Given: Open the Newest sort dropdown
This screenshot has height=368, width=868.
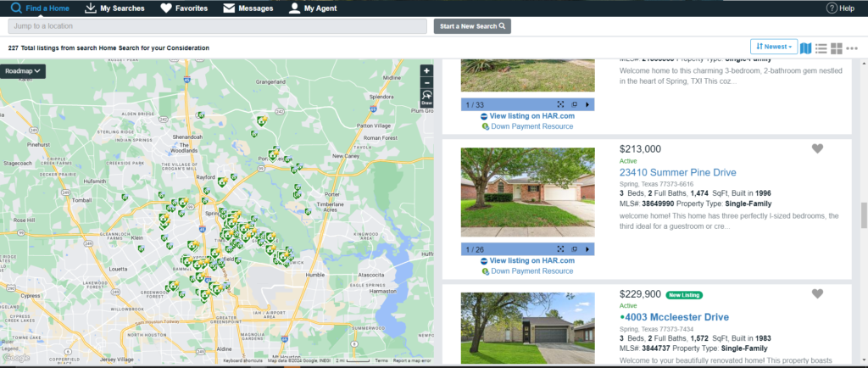Looking at the screenshot, I should [x=773, y=47].
